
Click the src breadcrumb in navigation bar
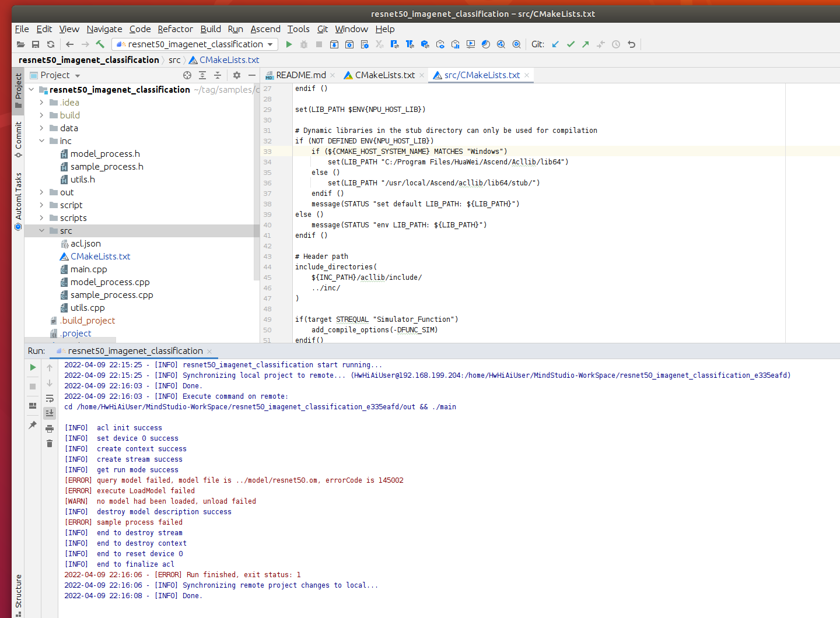(174, 60)
